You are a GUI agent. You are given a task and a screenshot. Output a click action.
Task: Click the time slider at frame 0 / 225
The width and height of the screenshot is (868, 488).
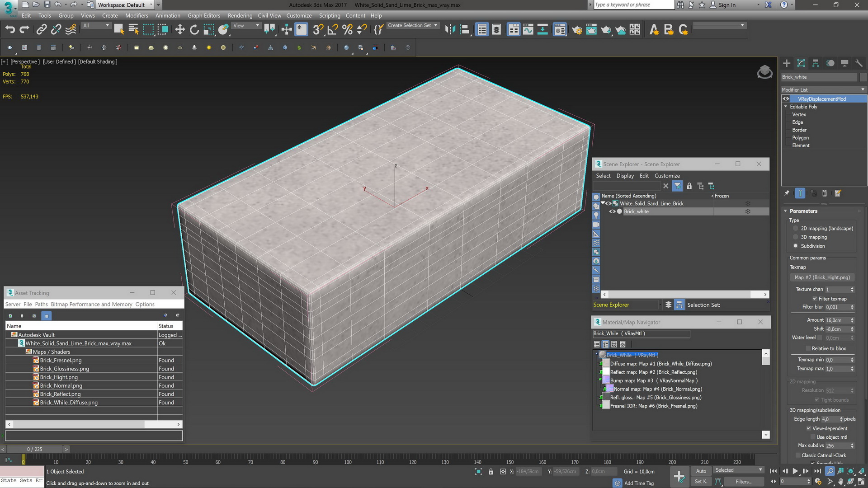click(x=34, y=449)
